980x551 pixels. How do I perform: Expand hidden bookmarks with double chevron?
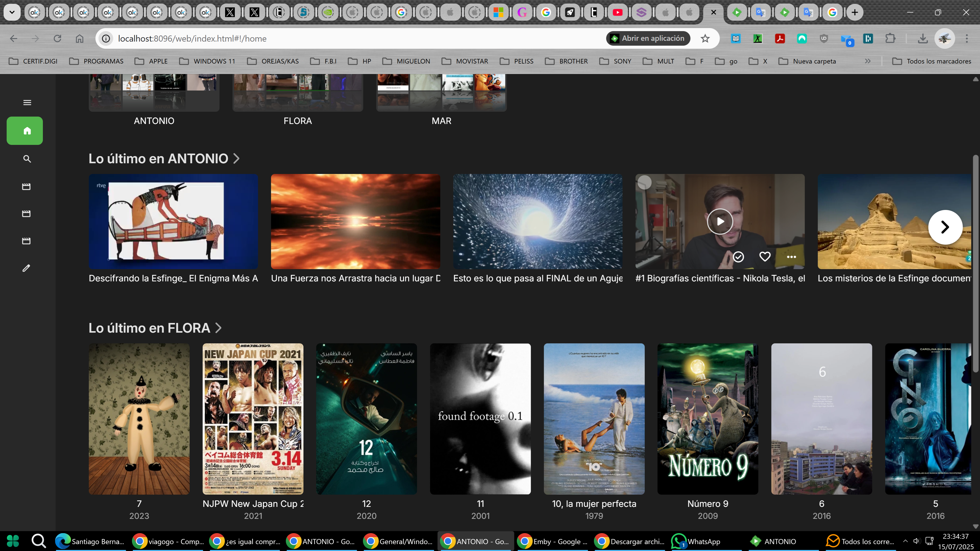[x=867, y=61]
